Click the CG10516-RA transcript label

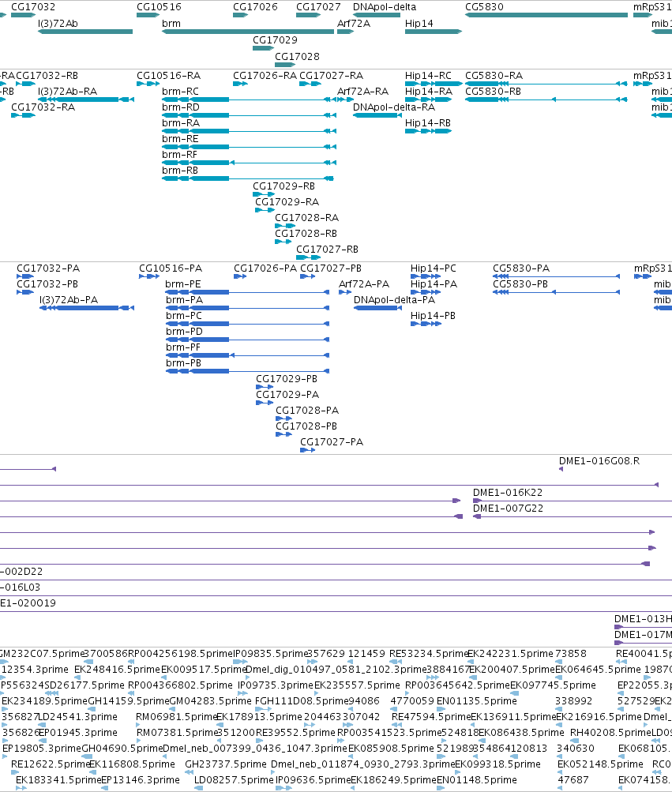(168, 76)
